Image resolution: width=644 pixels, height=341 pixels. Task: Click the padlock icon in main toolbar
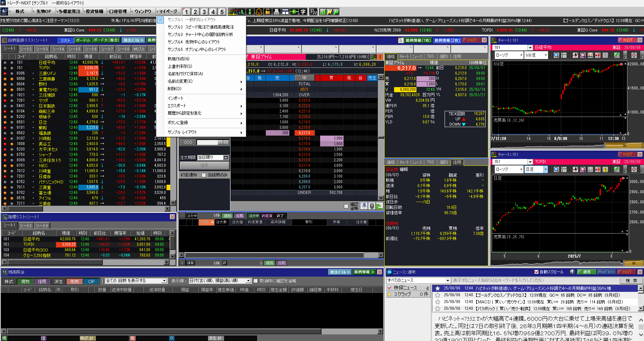[x=268, y=12]
